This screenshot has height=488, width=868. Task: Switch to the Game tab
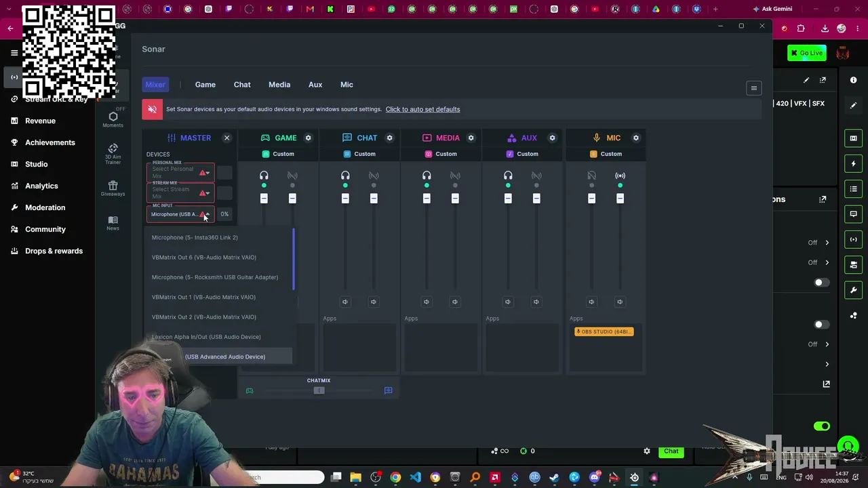205,85
